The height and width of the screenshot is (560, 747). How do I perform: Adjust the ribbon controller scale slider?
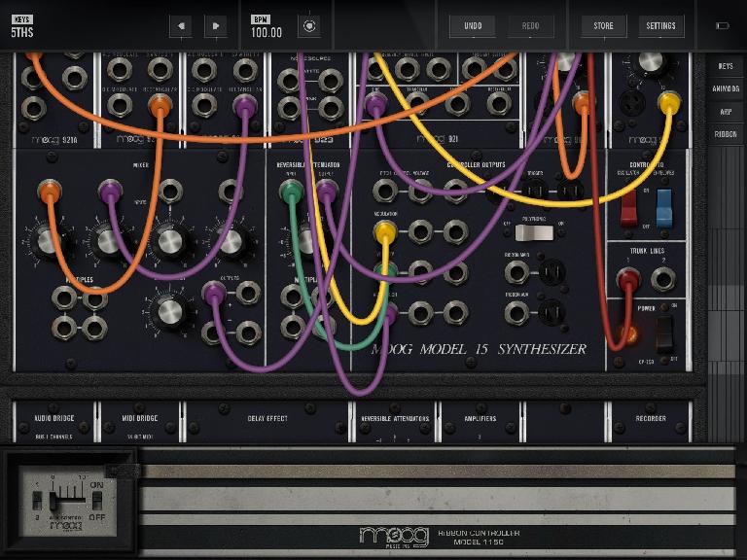coord(53,501)
